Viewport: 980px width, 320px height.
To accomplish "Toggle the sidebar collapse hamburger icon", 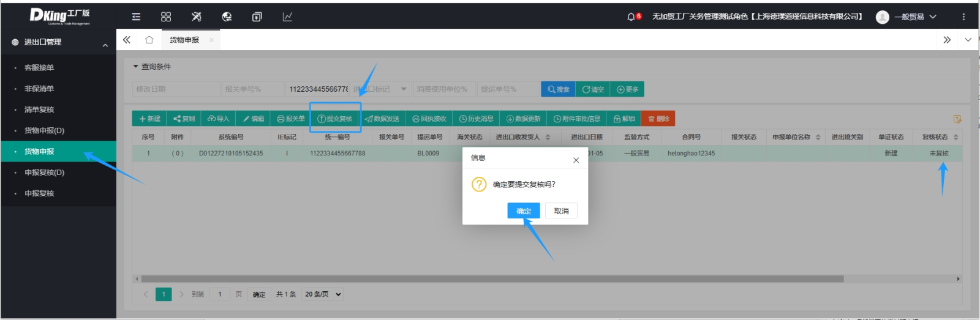I will point(136,17).
